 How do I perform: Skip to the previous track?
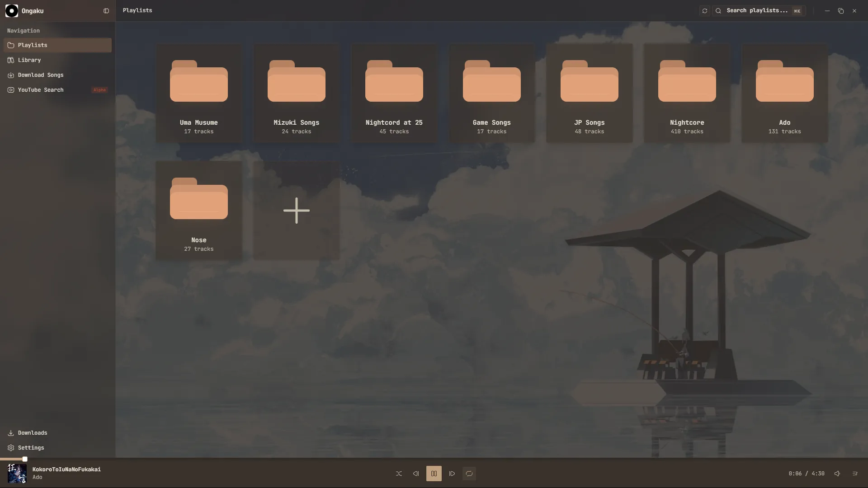tap(416, 474)
